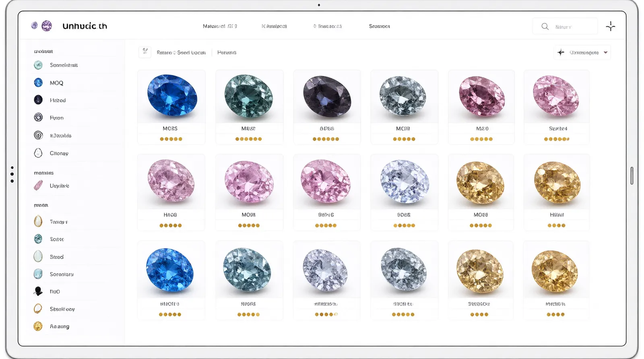Screen dimensions: 644x359
Task: Open the second navigation item in the header
Action: tap(274, 26)
